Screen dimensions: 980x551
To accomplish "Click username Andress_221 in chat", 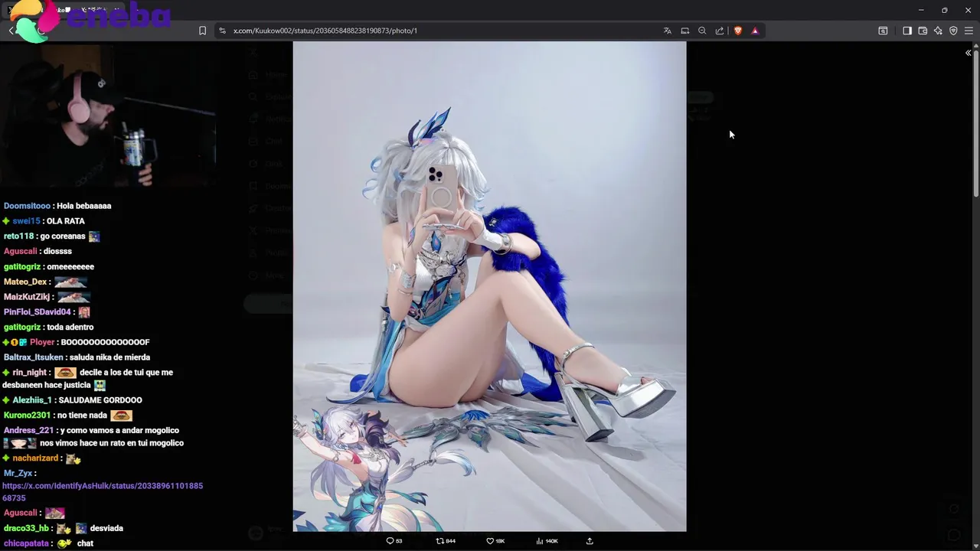I will [29, 430].
